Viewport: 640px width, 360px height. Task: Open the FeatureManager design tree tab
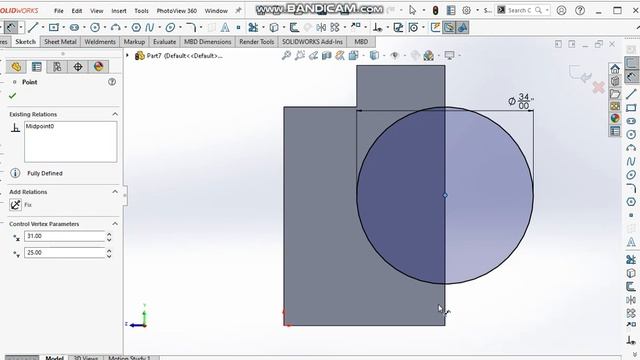16,67
